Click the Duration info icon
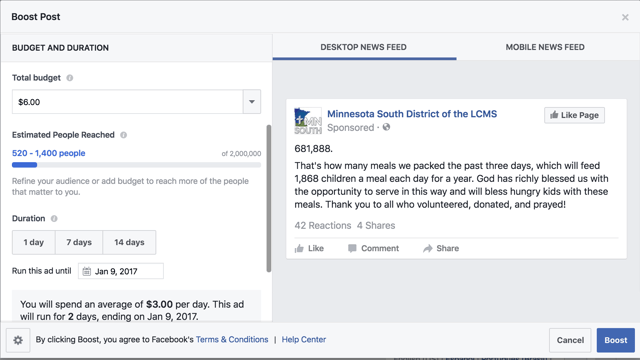This screenshot has width=640, height=360. coord(54,218)
